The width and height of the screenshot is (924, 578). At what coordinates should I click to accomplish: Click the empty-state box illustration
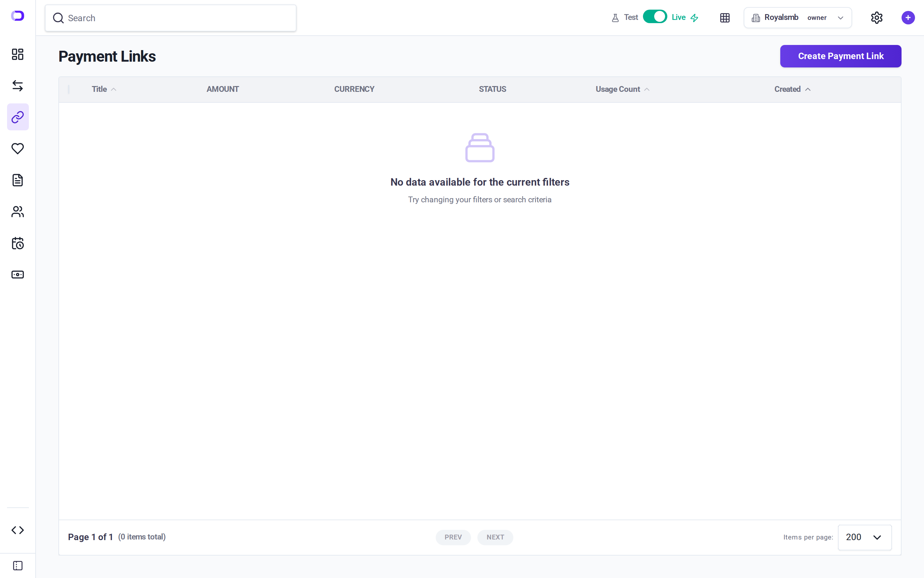(480, 148)
